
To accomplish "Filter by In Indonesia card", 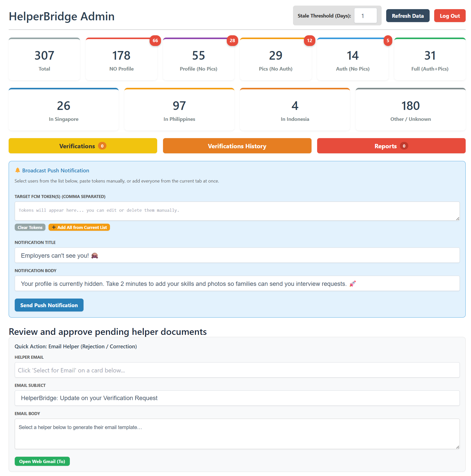I will [295, 109].
